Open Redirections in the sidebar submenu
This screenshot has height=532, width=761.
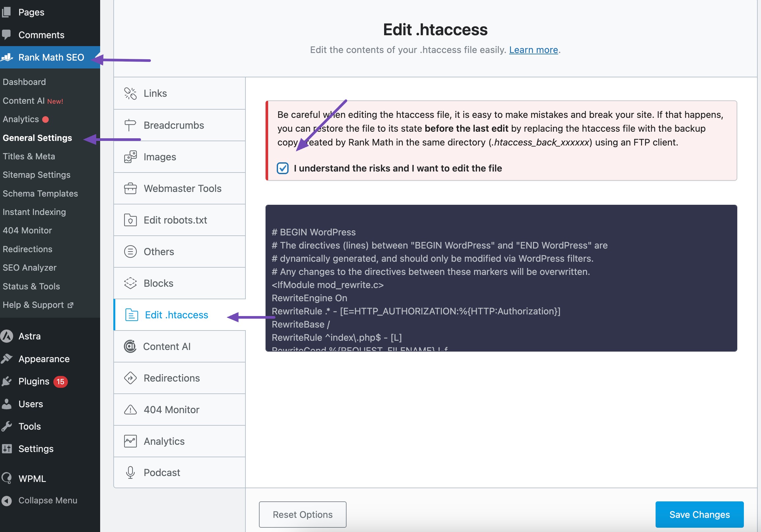28,249
